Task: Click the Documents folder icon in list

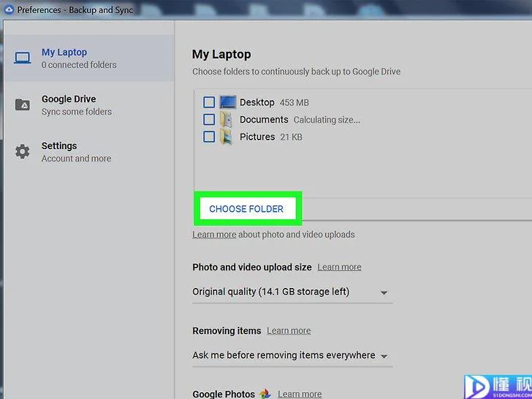Action: tap(227, 119)
